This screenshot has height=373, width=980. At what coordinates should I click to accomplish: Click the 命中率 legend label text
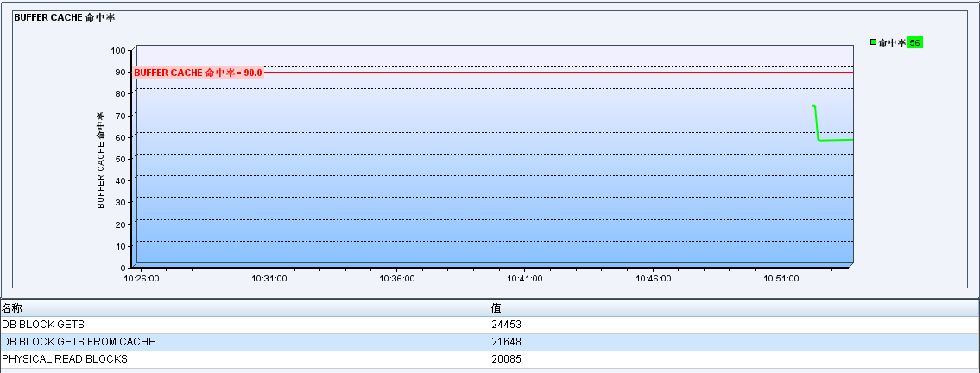point(892,42)
